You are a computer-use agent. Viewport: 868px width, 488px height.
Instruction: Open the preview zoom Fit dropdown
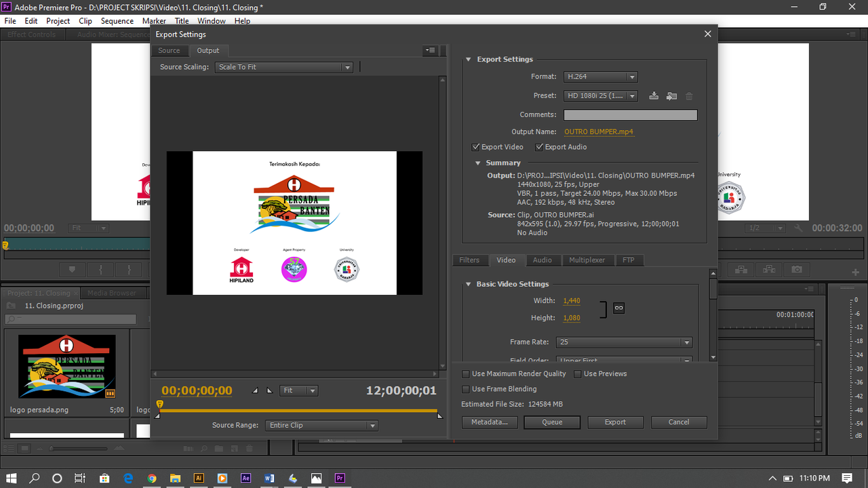click(x=299, y=390)
